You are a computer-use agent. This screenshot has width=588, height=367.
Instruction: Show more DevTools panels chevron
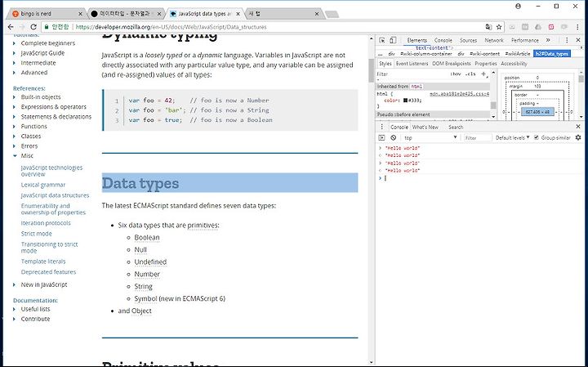coord(548,40)
